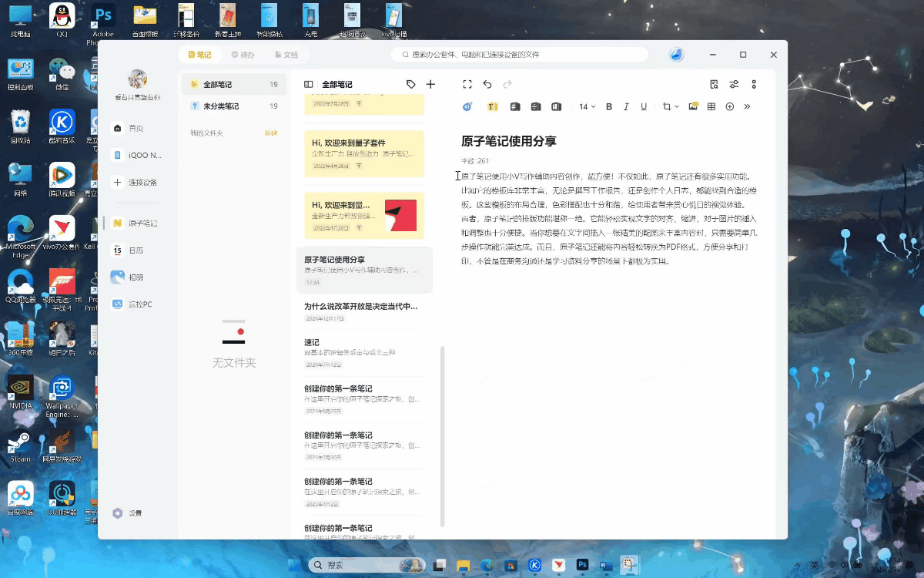Open the 设置 settings in the sidebar
This screenshot has height=578, width=924.
[128, 513]
